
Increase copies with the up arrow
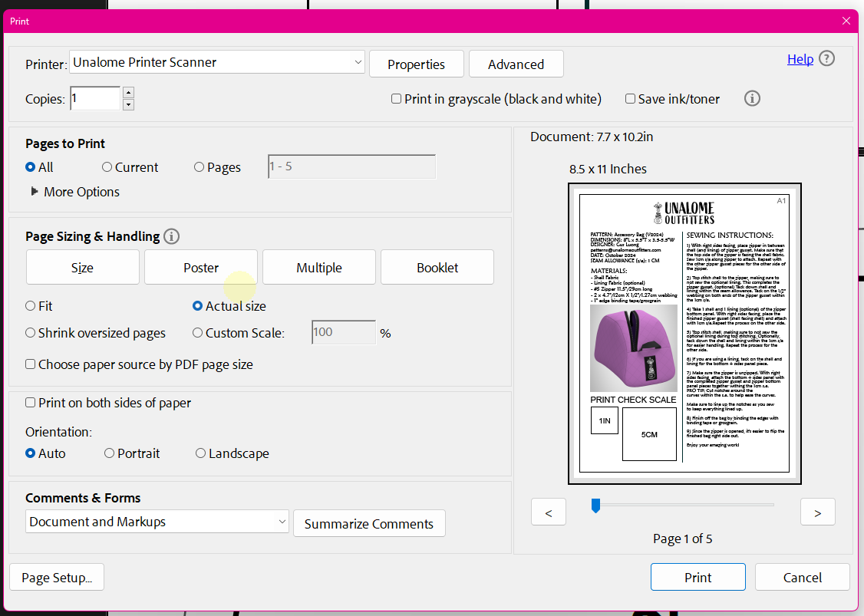(x=128, y=93)
